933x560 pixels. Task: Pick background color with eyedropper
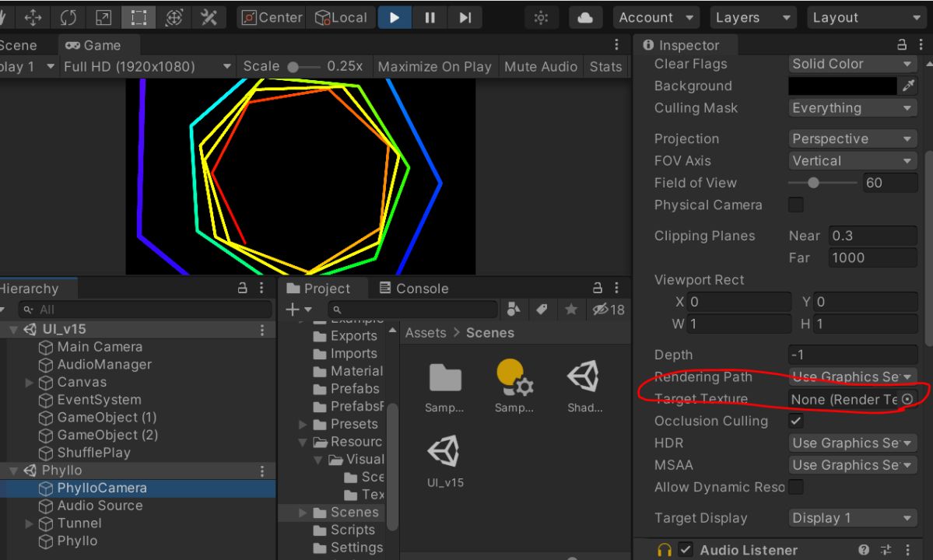pos(907,86)
